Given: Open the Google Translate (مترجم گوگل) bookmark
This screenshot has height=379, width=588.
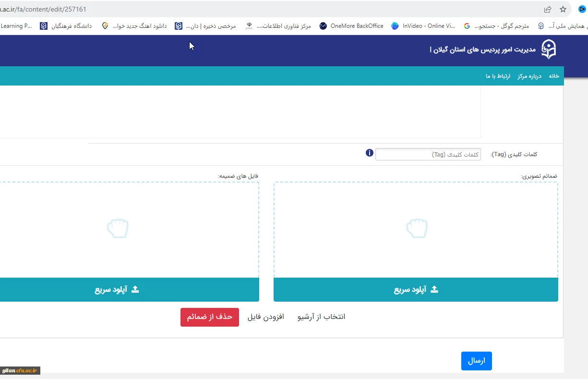Looking at the screenshot, I should tap(496, 26).
